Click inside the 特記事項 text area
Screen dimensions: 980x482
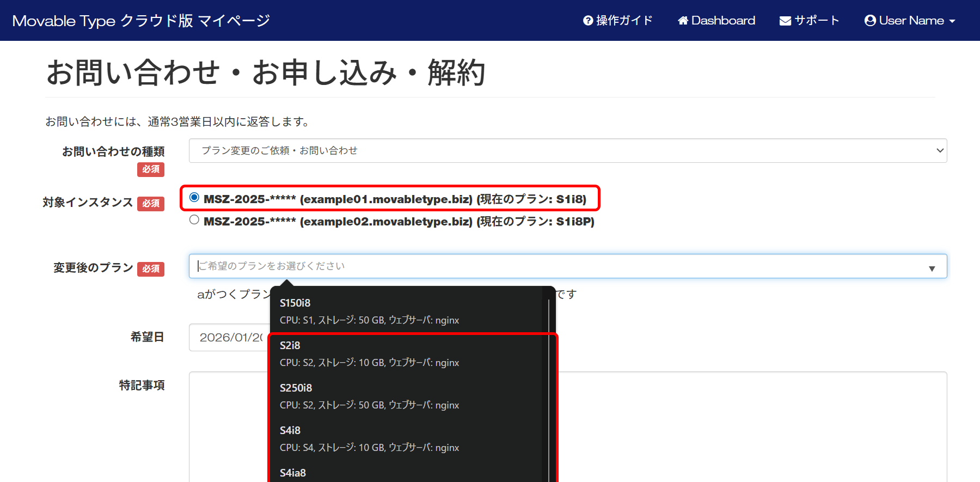[751, 425]
